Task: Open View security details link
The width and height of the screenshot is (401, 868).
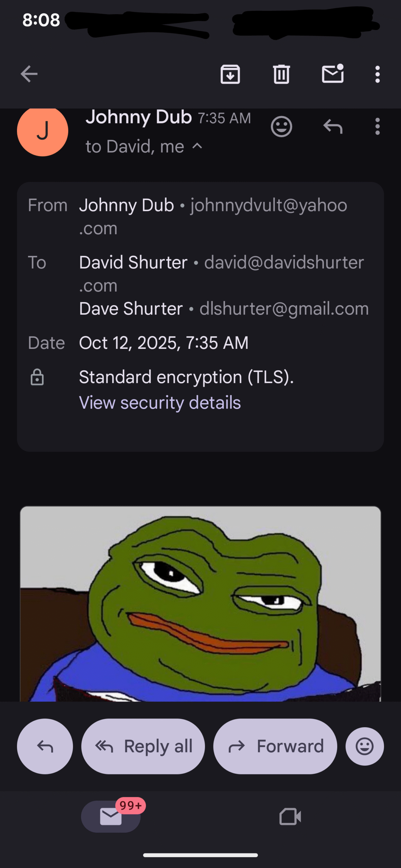Action: (160, 403)
